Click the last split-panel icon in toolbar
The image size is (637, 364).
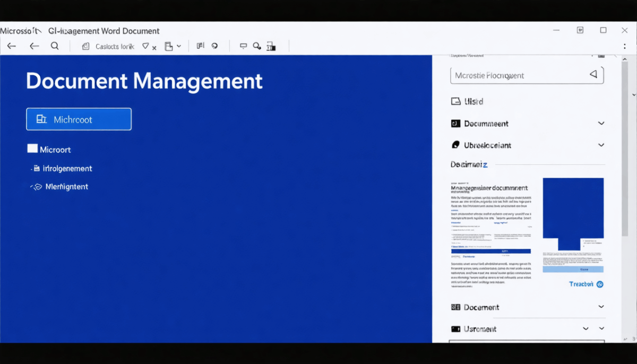(x=271, y=46)
